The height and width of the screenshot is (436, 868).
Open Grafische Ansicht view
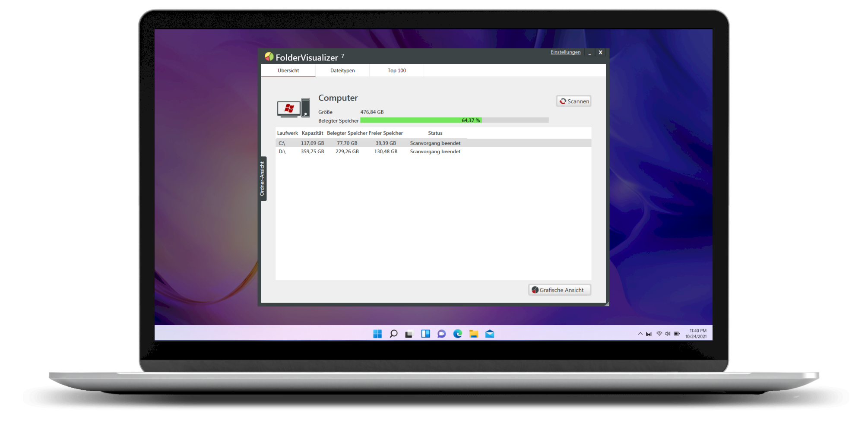coord(559,290)
